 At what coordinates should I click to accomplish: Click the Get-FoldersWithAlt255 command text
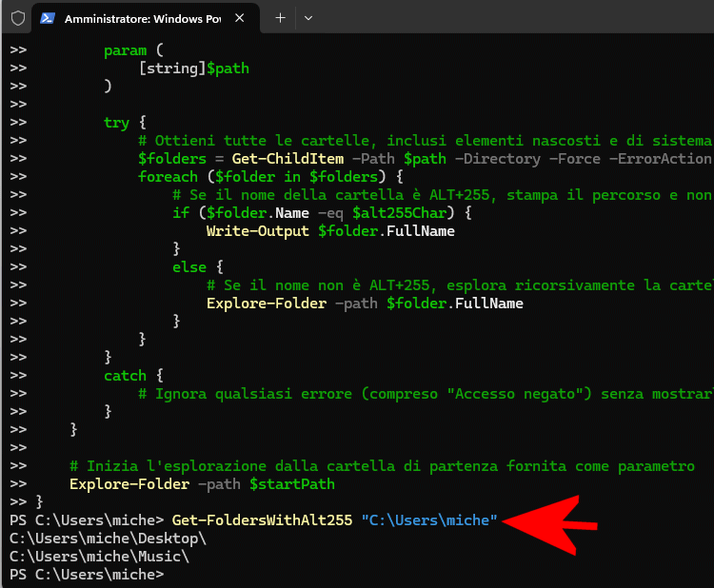pos(262,520)
